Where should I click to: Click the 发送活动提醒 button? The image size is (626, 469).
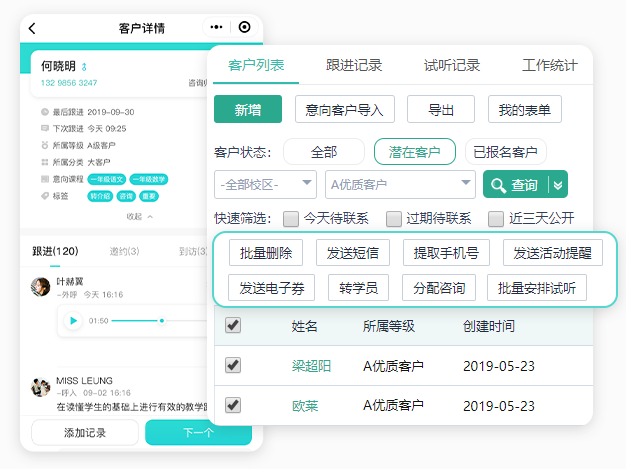(553, 253)
